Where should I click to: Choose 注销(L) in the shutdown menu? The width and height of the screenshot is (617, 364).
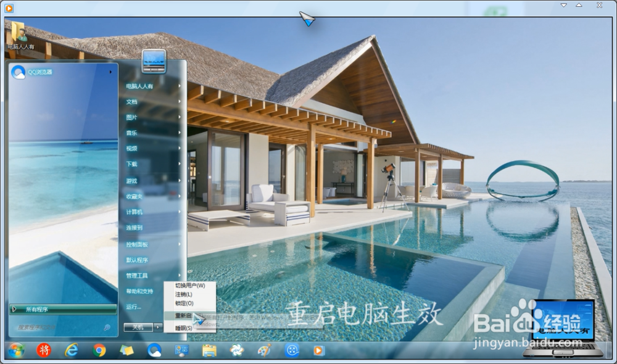189,294
